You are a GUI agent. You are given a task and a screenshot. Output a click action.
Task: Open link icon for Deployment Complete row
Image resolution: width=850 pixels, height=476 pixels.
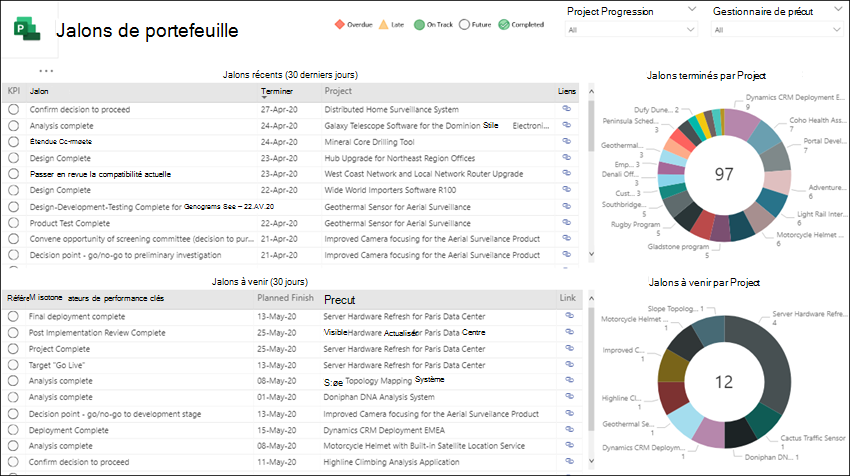tap(569, 429)
